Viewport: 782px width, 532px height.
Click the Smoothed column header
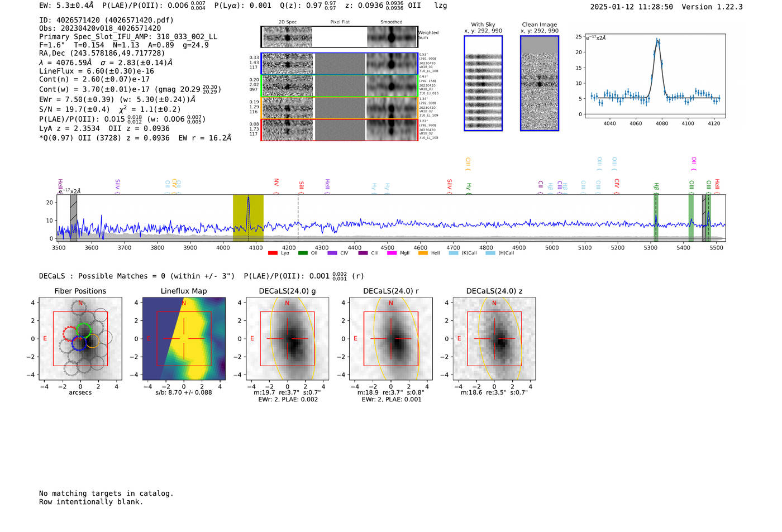click(x=392, y=22)
